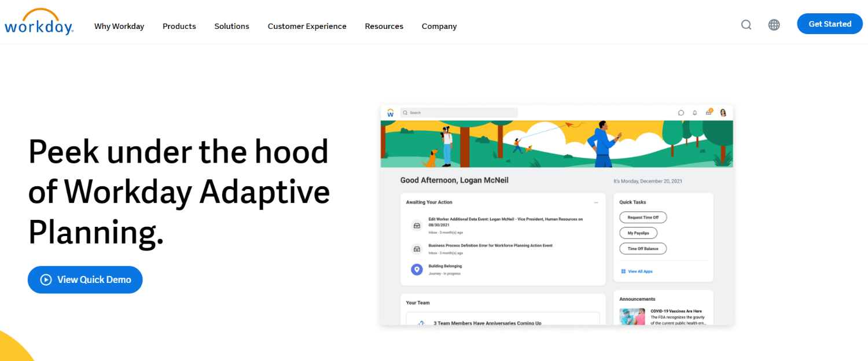868x361 pixels.
Task: Click inbox icon beside Edit Worker event
Action: (416, 226)
